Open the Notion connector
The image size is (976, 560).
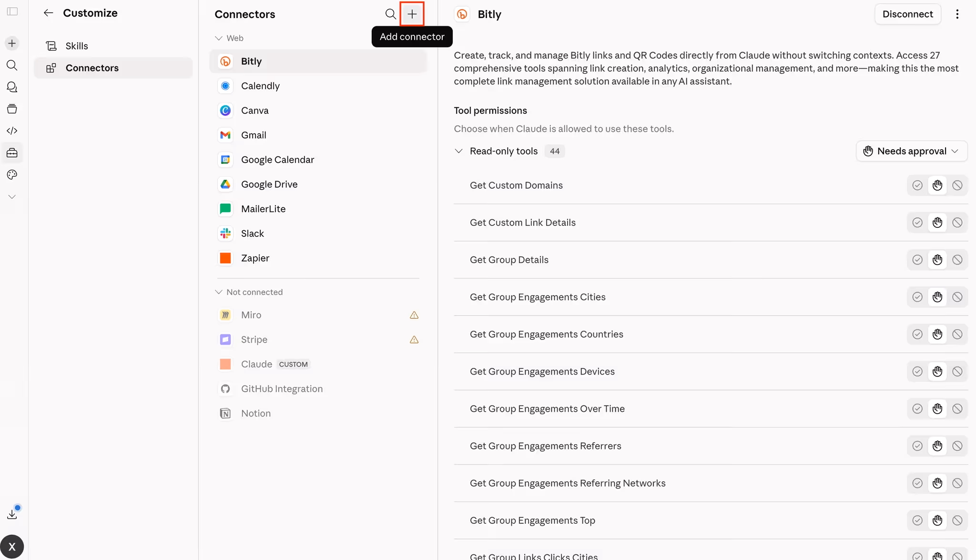pyautogui.click(x=318, y=414)
